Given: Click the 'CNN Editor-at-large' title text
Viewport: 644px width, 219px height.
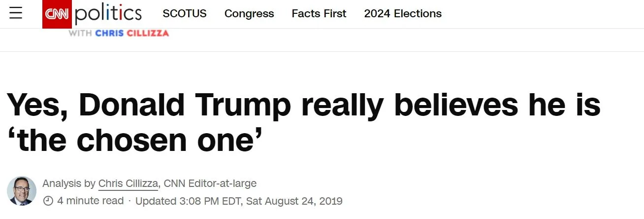Looking at the screenshot, I should [210, 184].
